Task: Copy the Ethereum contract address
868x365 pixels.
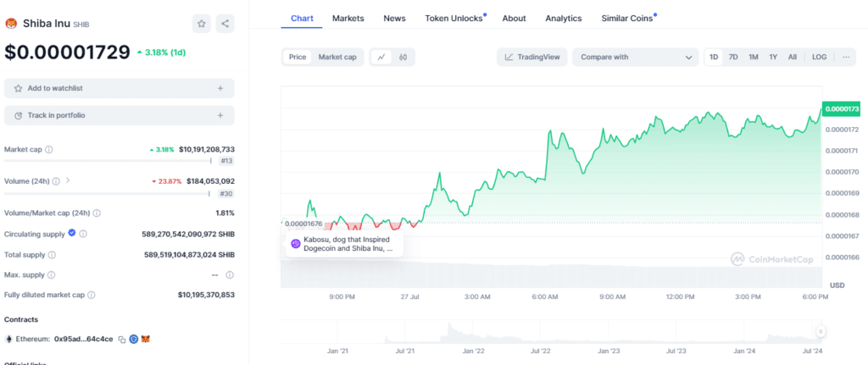Action: [122, 339]
